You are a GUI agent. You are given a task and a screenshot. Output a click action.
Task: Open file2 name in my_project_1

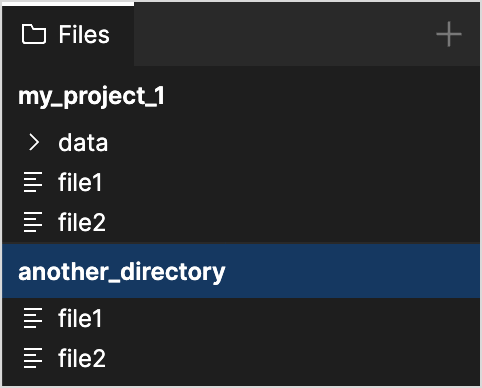point(82,222)
